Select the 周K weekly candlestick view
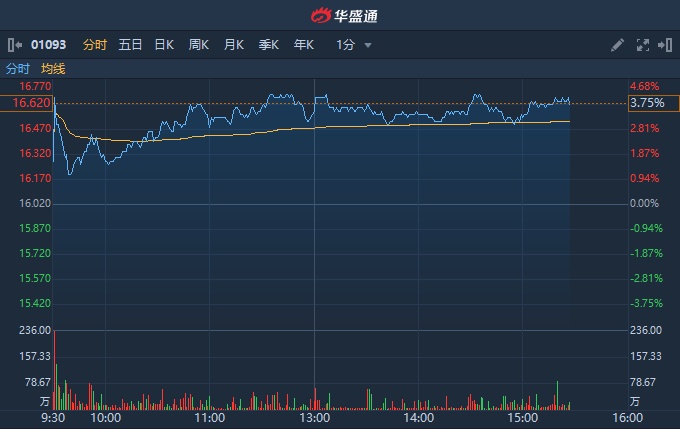This screenshot has height=429, width=680. (x=199, y=45)
